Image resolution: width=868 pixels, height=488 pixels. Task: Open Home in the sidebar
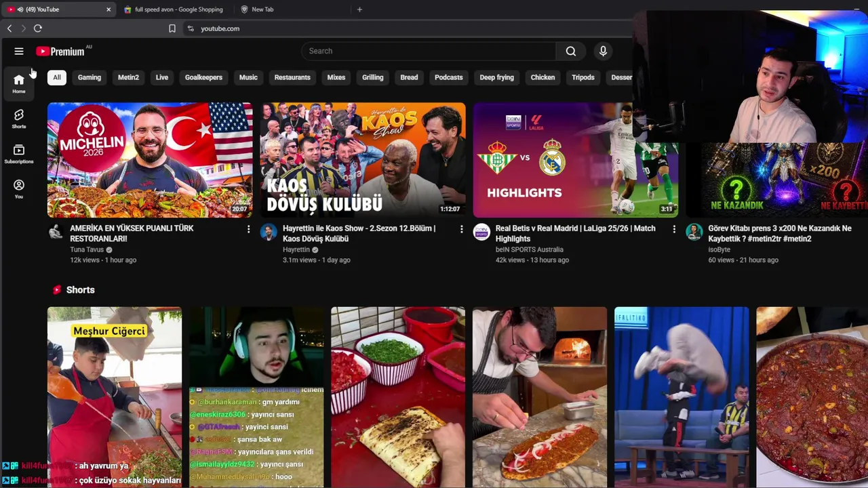(19, 83)
